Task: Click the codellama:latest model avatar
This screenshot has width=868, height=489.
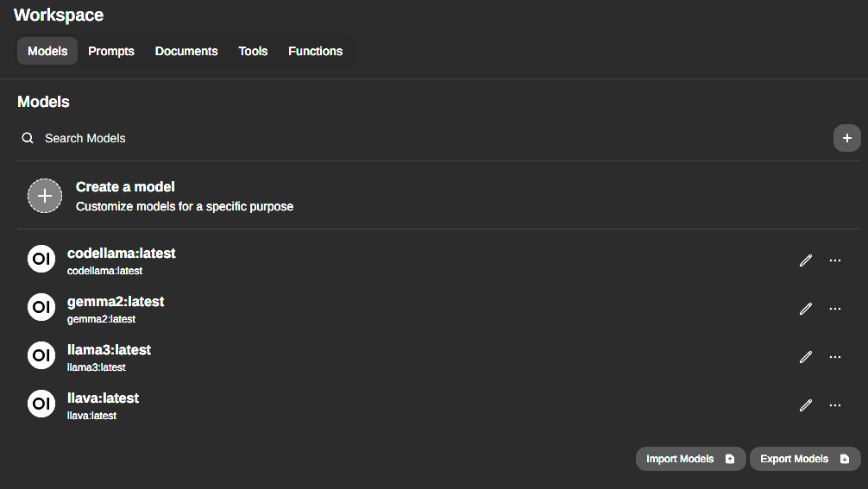Action: coord(41,259)
